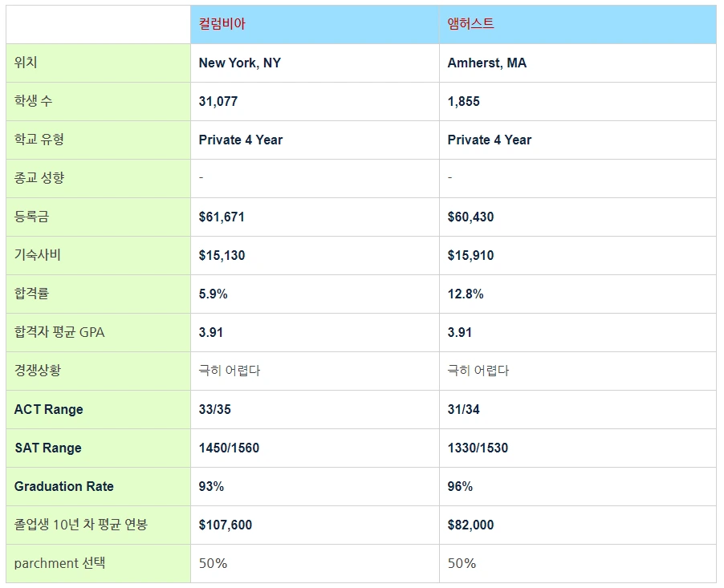The image size is (724, 588).
Task: Click the $107,600 salary value
Action: click(x=226, y=525)
